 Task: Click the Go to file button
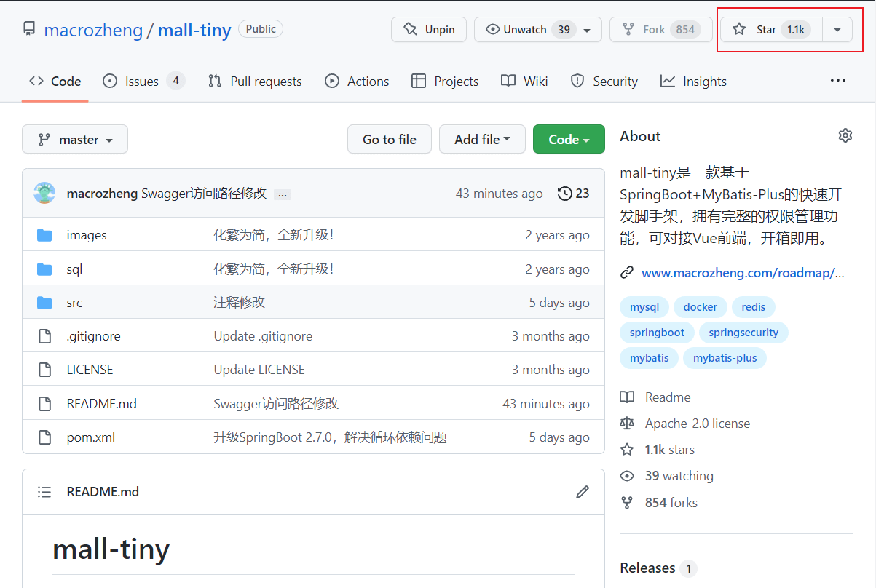(x=389, y=139)
